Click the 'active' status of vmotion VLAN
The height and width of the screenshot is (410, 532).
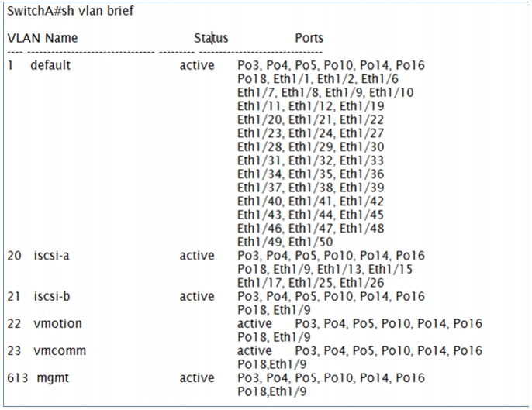254,323
